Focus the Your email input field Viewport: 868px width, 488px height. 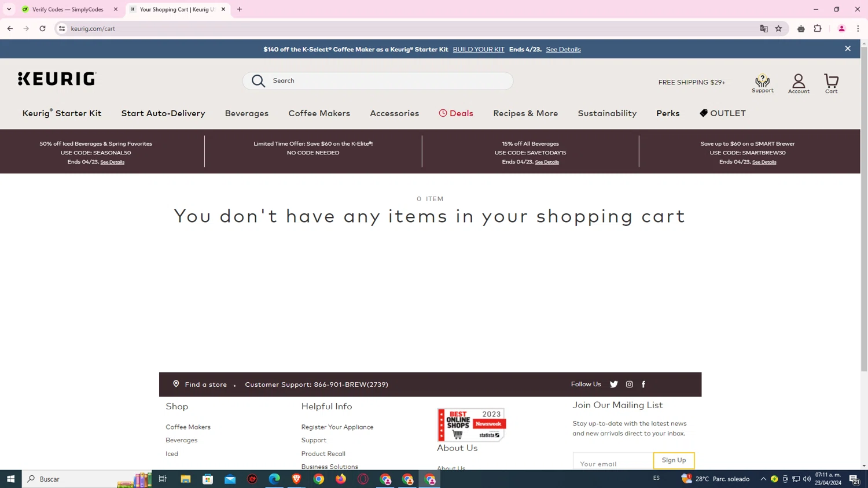click(x=613, y=461)
